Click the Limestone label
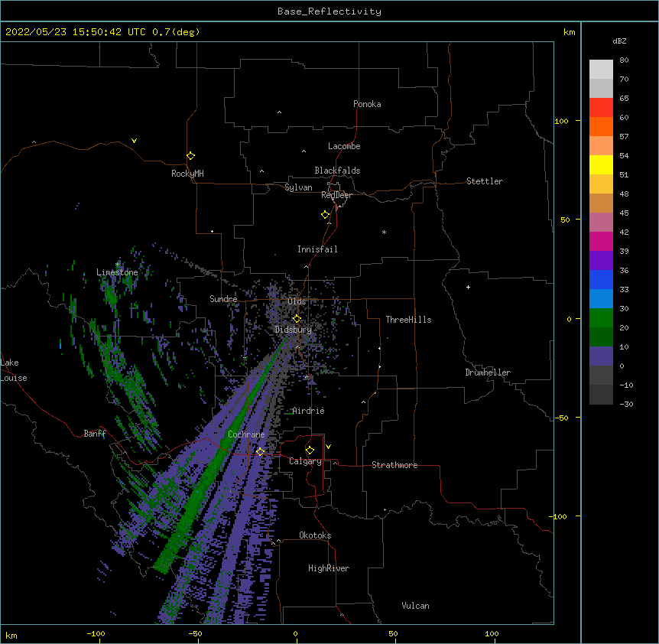 [x=117, y=272]
